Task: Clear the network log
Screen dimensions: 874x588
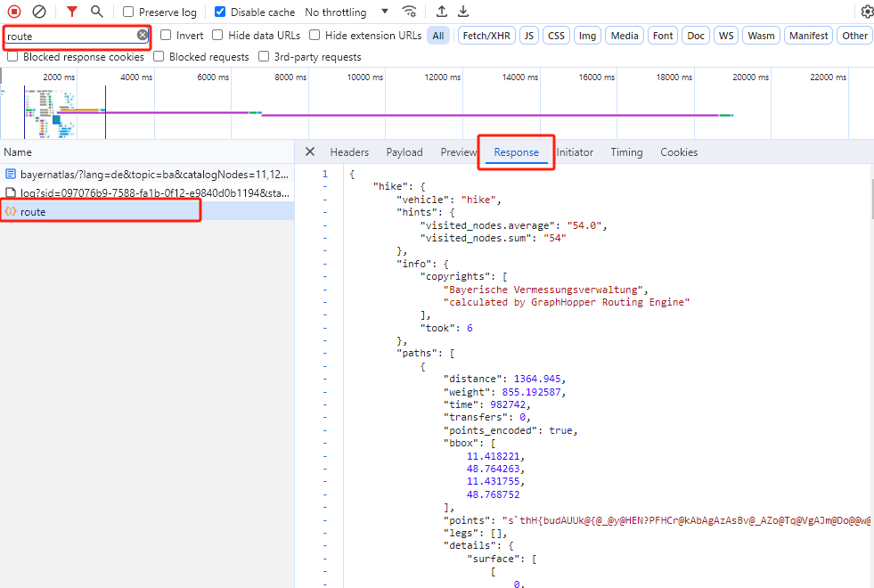Action: tap(39, 12)
